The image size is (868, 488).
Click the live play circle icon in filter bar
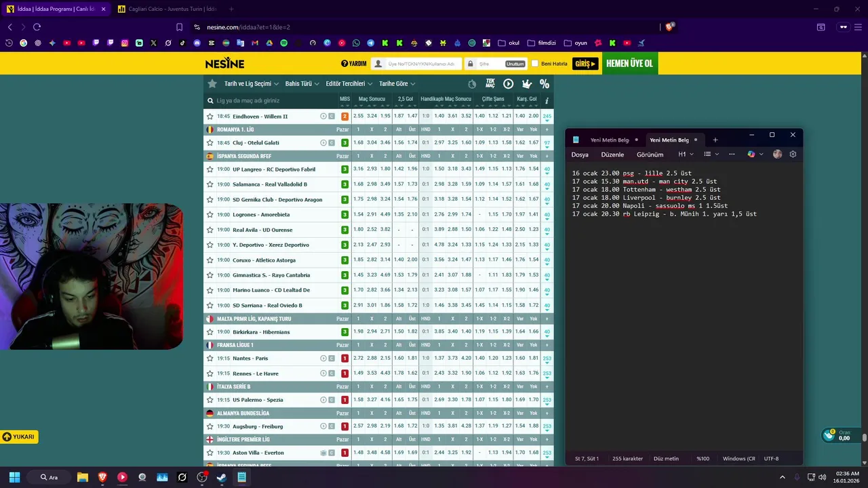click(x=508, y=84)
